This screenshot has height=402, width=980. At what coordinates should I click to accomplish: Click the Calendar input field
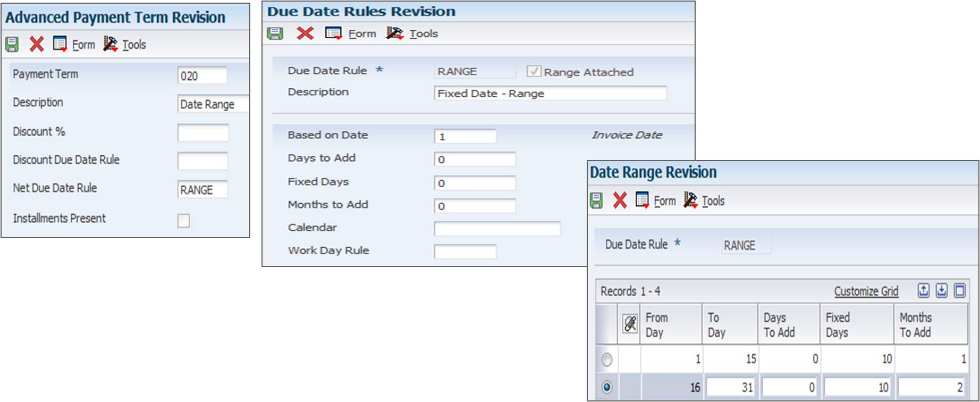click(x=497, y=229)
